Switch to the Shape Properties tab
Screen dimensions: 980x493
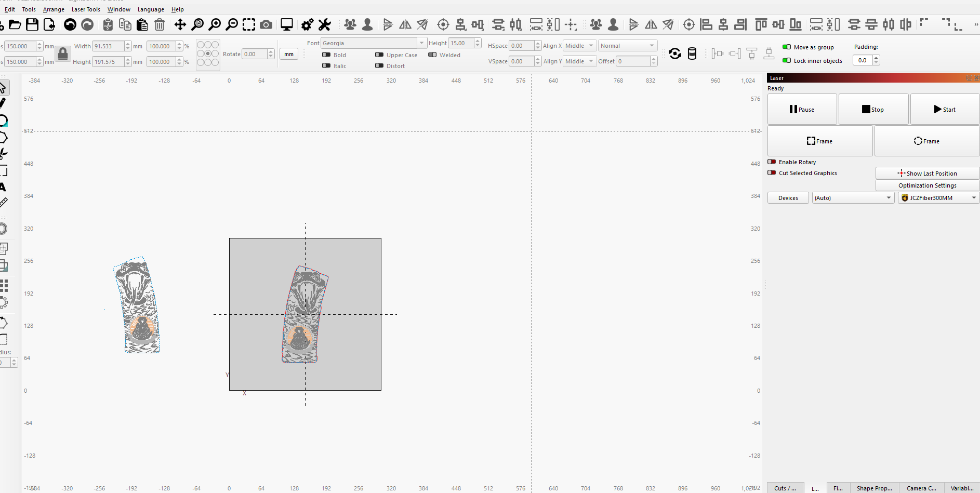[874, 488]
